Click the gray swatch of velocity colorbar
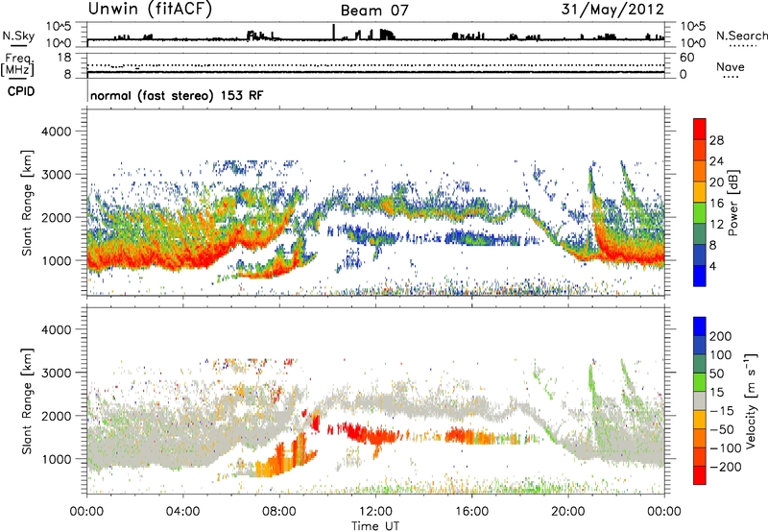768x532 pixels. coord(700,400)
